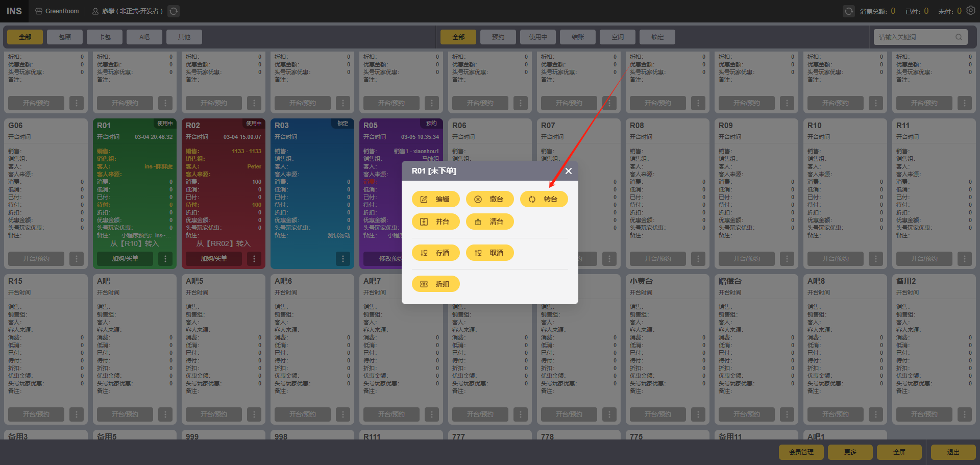The height and width of the screenshot is (465, 980).
Task: Click the GreenRoom venue icon
Action: pyautogui.click(x=39, y=11)
